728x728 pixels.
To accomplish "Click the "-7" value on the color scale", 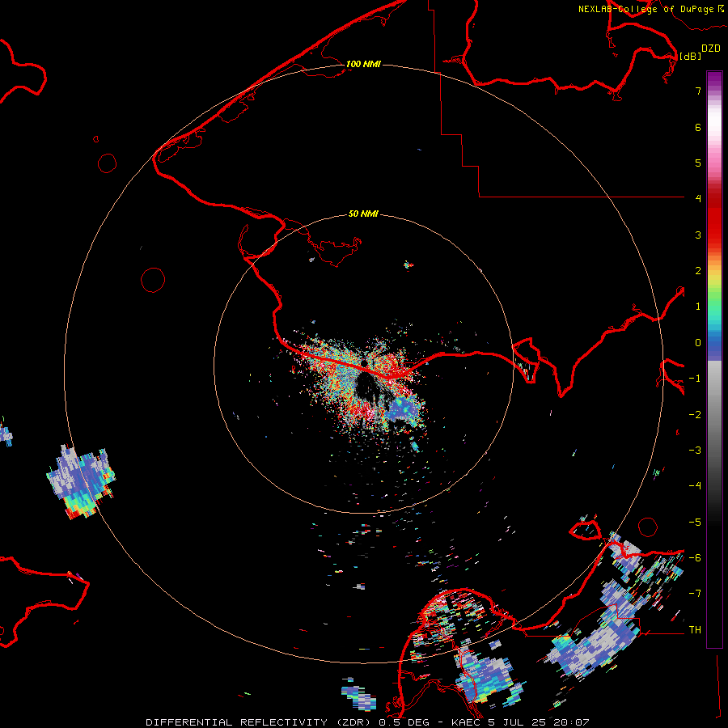I will pos(695,594).
